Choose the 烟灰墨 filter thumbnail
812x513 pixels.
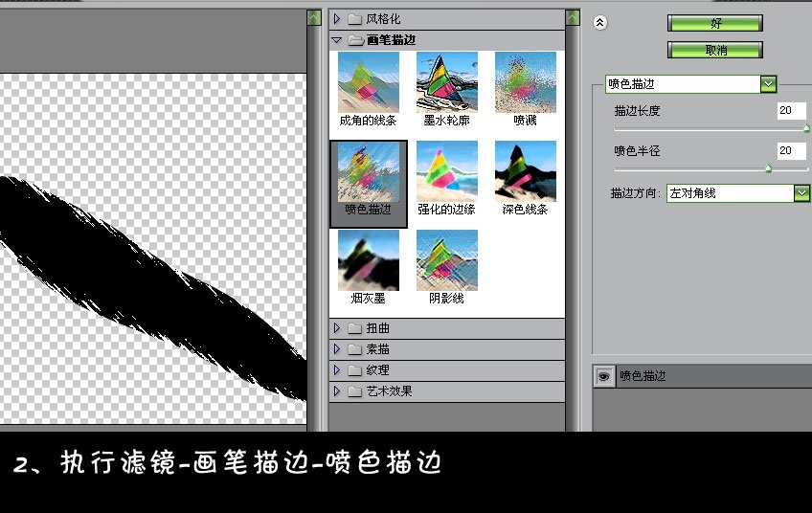coord(369,260)
